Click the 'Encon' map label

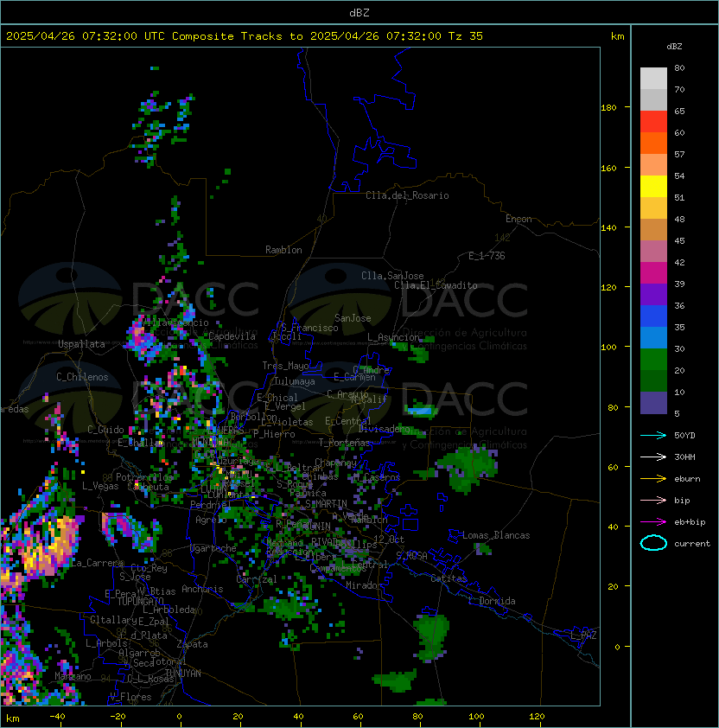tap(519, 219)
